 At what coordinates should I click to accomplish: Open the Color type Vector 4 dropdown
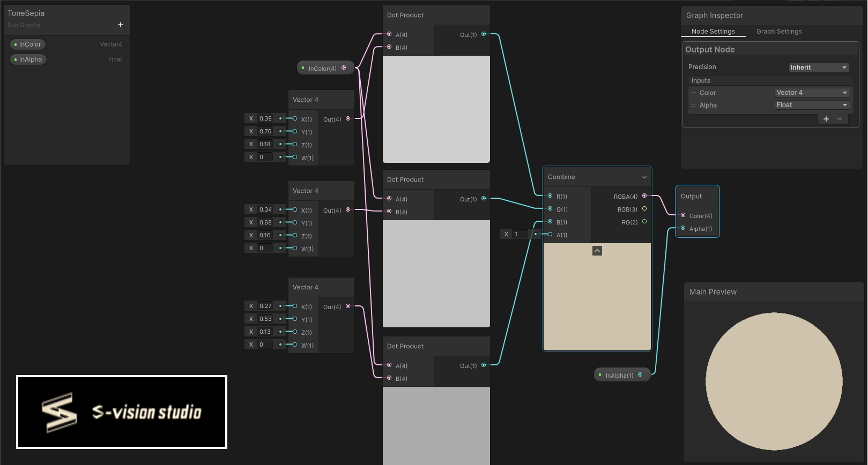(812, 93)
